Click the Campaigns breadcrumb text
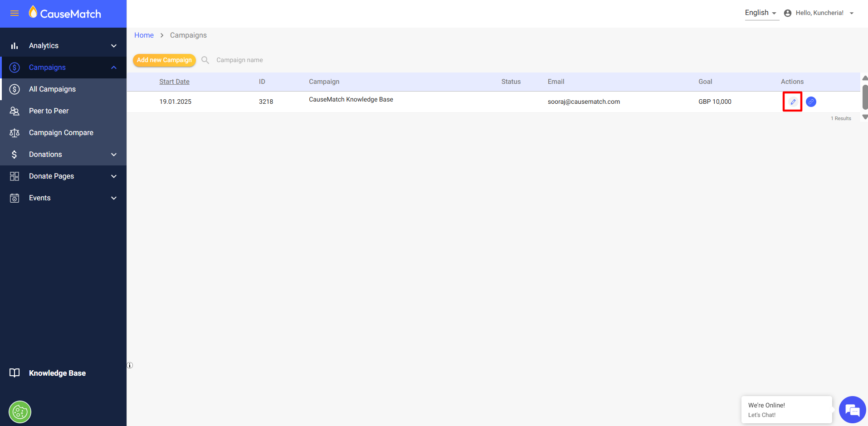This screenshot has height=426, width=868. coord(188,35)
